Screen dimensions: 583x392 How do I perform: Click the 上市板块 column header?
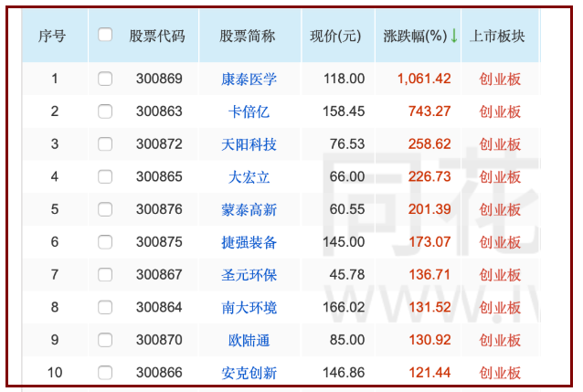[x=497, y=36]
